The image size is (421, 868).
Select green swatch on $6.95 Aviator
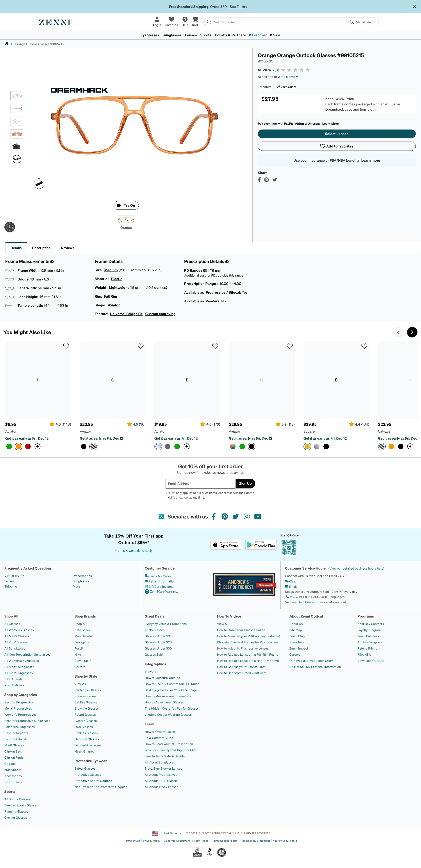9,446
